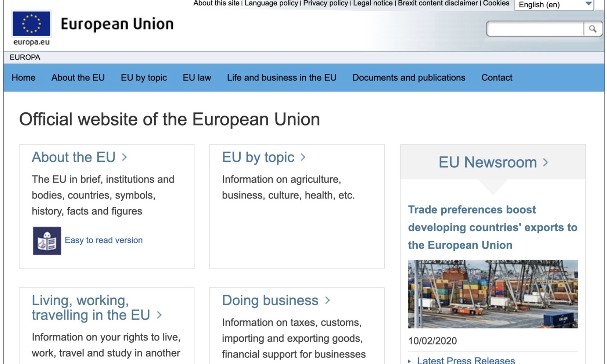Click the chevron beside Doing business heading
This screenshot has width=607, height=364.
(x=327, y=301)
